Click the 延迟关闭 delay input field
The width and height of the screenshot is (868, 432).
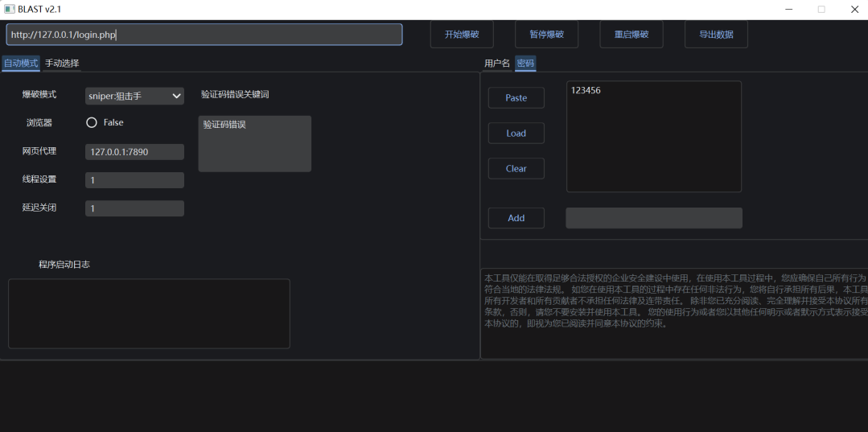point(134,208)
